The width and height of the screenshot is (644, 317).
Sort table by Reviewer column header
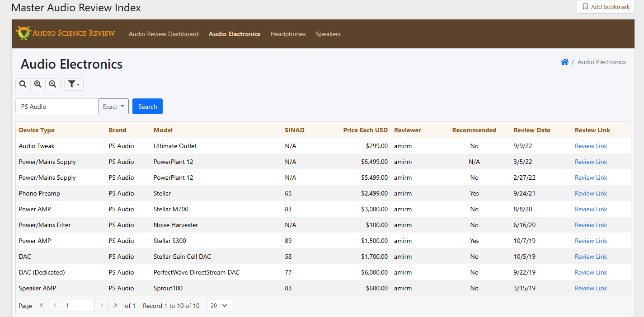tap(408, 130)
